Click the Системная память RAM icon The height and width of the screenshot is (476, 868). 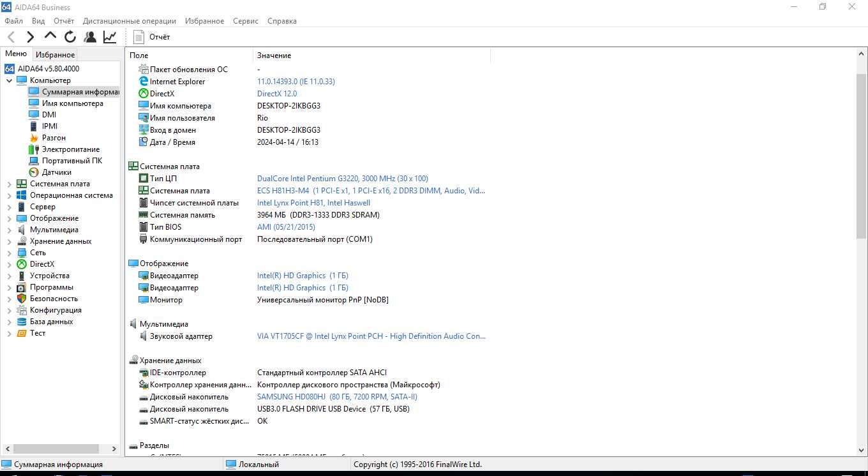pyautogui.click(x=144, y=215)
